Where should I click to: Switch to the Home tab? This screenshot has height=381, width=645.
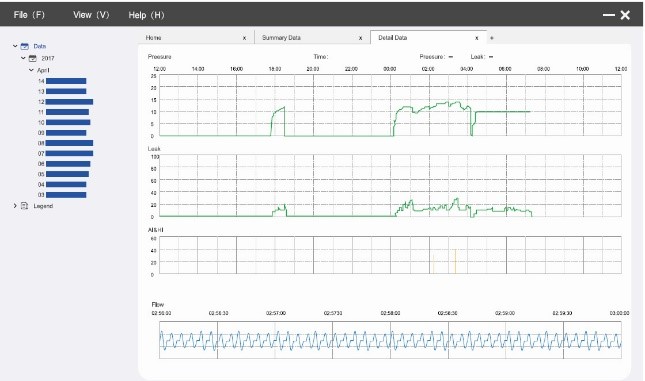(153, 37)
